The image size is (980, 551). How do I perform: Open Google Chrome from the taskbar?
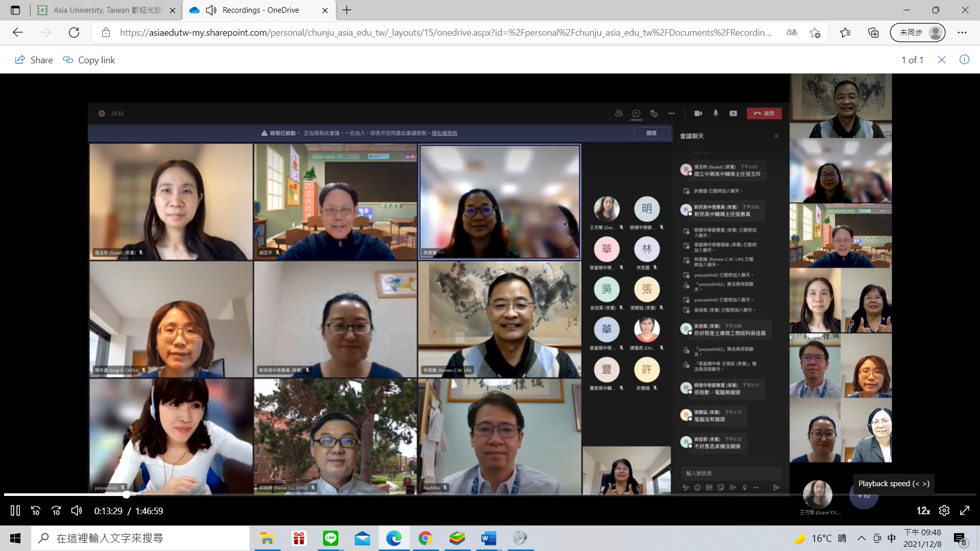[x=425, y=538]
